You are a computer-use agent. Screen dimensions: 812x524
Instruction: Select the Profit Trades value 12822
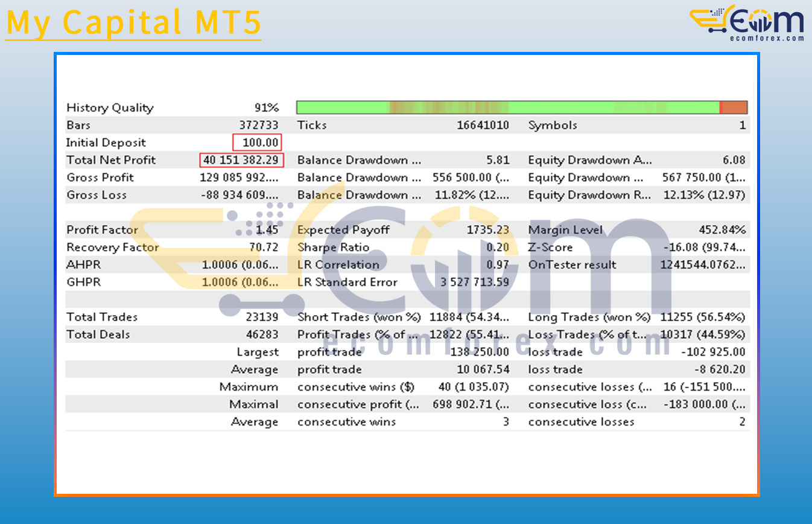click(469, 334)
